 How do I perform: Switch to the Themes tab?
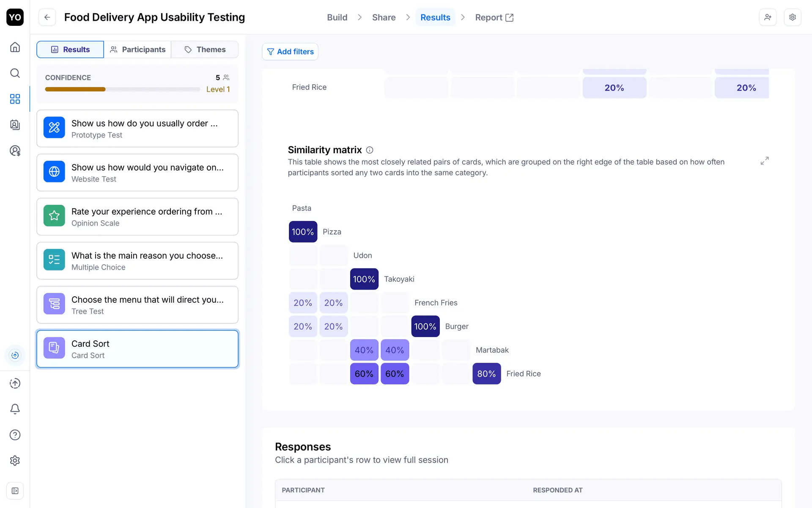(x=205, y=50)
